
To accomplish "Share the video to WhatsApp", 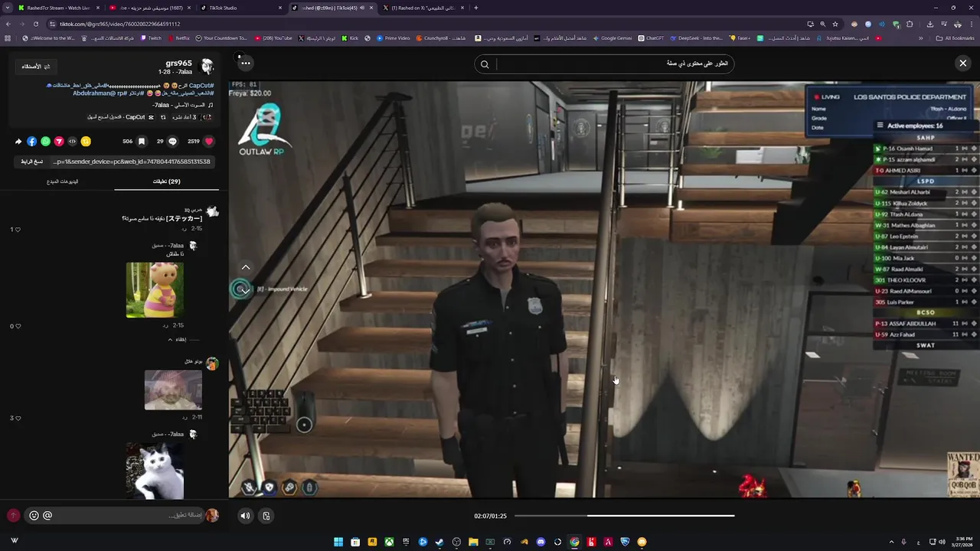I will click(x=45, y=142).
